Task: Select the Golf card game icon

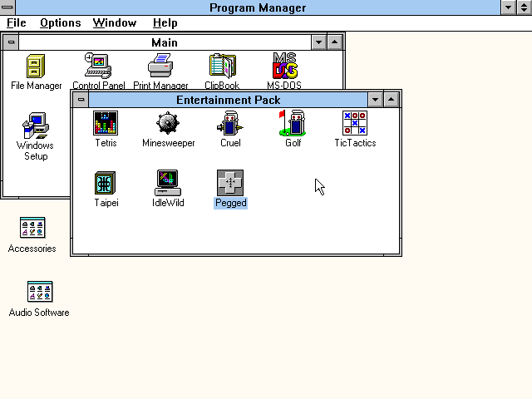Action: click(293, 123)
